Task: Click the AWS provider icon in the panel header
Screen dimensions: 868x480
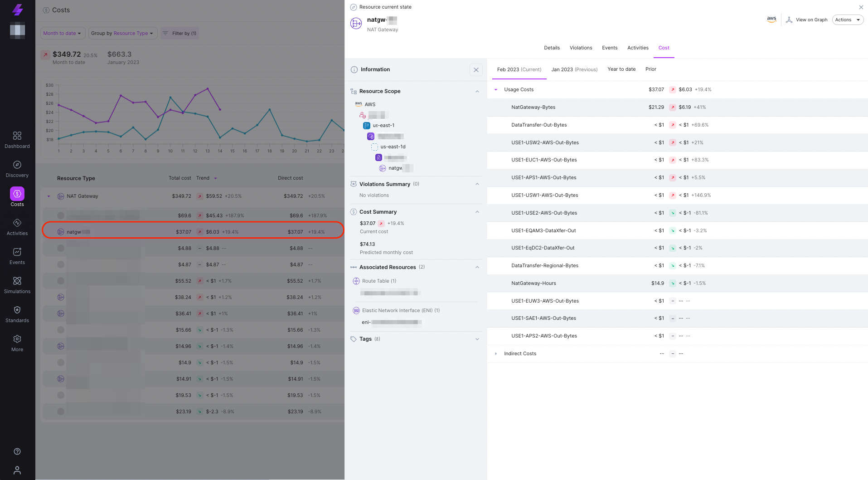Action: (x=771, y=19)
